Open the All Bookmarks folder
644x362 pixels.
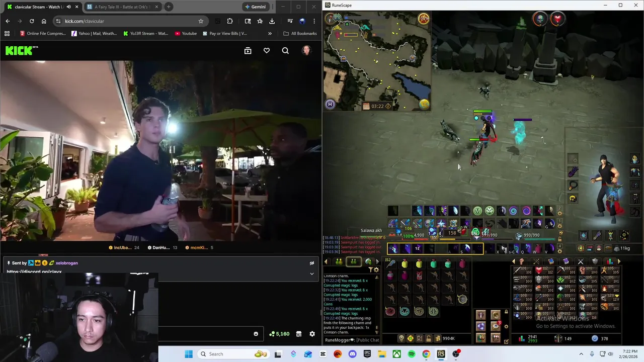(300, 34)
